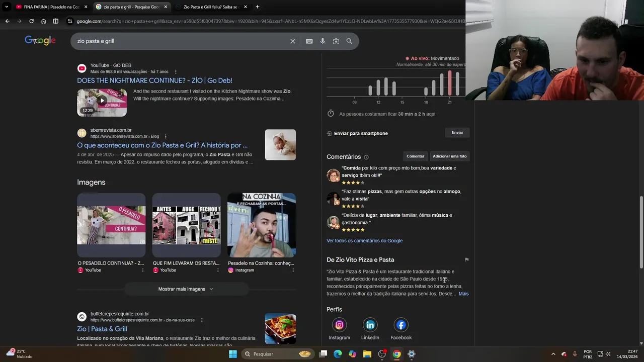Viewport: 644px width, 362px height.
Task: Clear the search box text
Action: point(293,41)
